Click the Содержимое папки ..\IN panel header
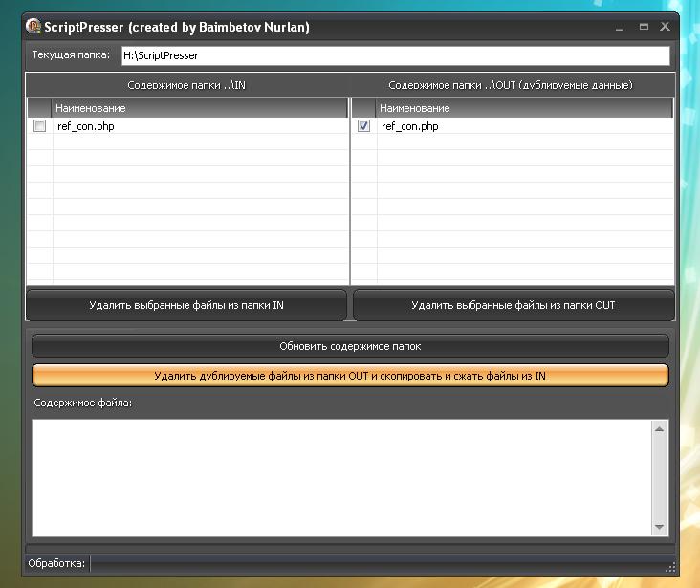The width and height of the screenshot is (700, 588). [x=186, y=85]
